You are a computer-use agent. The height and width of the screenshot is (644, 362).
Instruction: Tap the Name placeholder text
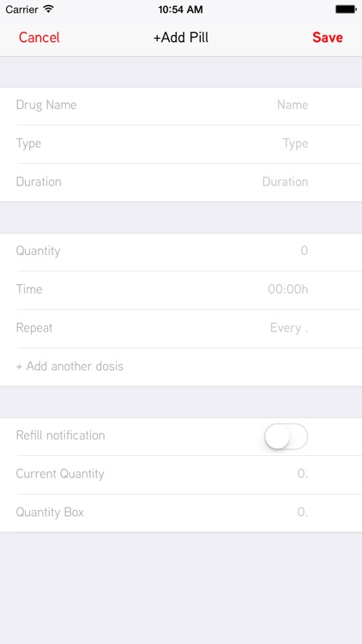(x=293, y=105)
